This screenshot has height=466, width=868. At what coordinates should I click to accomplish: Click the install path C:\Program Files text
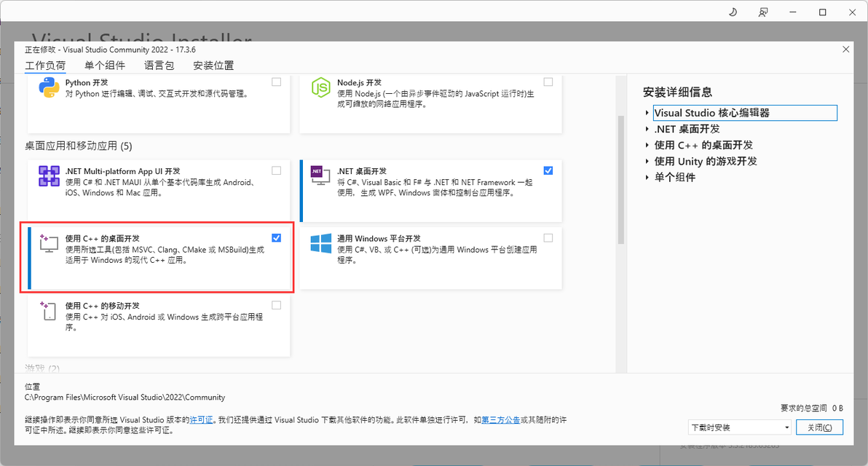125,398
